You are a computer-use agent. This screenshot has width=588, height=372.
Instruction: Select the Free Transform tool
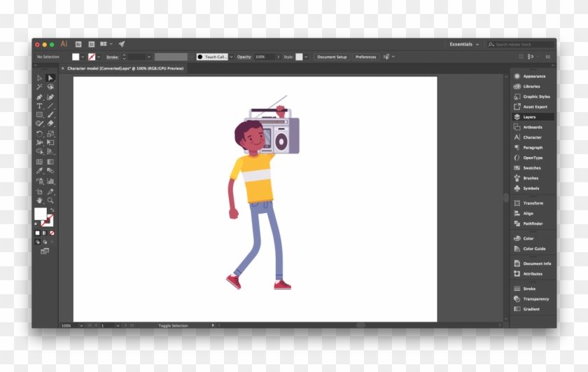(50, 142)
